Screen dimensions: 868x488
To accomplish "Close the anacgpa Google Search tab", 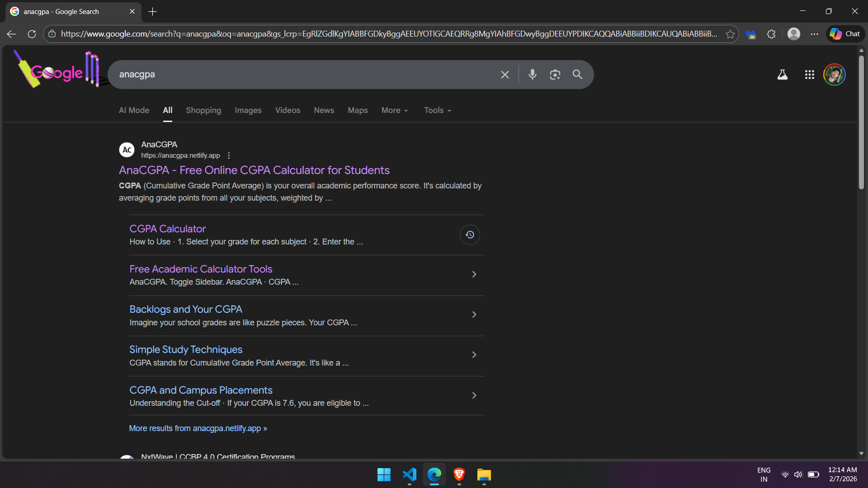I will click(x=132, y=11).
